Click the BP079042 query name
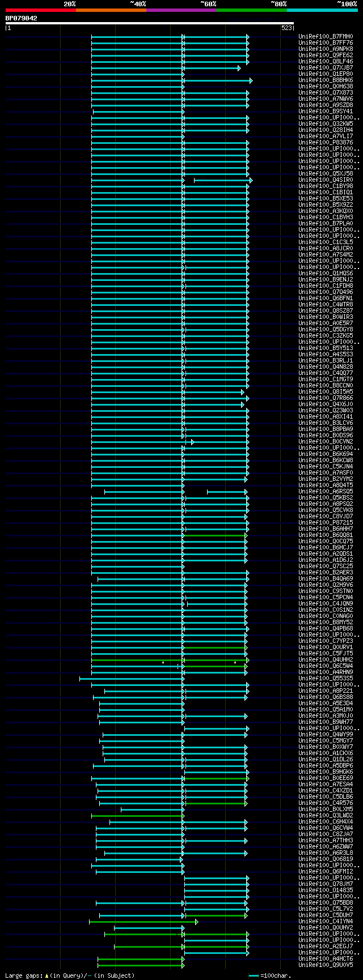The height and width of the screenshot is (980, 363). pyautogui.click(x=22, y=18)
